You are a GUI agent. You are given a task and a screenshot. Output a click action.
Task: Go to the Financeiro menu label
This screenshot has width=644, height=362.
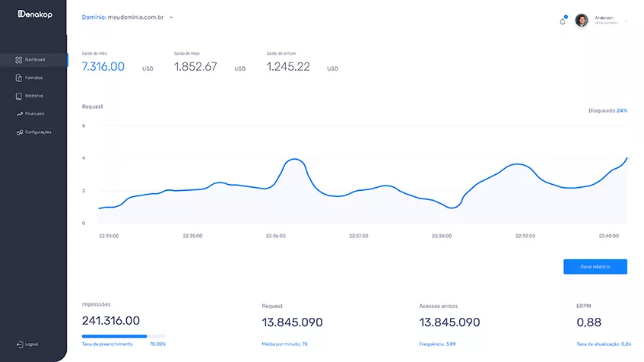click(35, 114)
